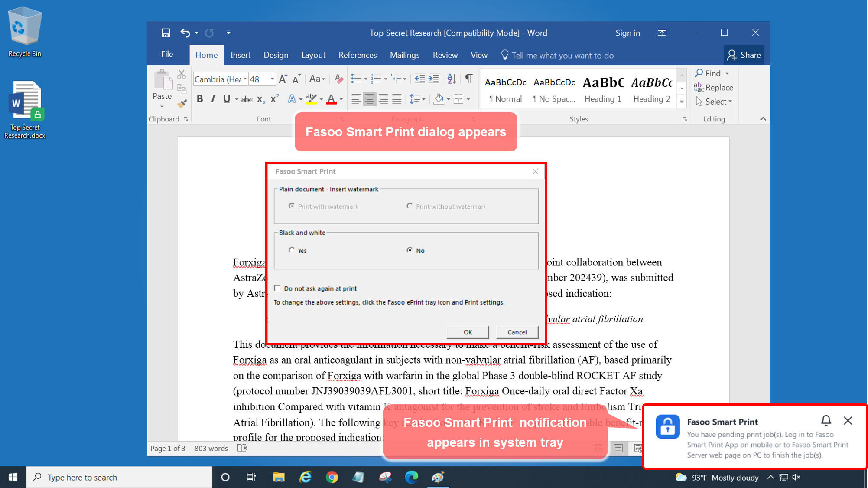Open the Sort dialog icon
The height and width of the screenshot is (488, 868).
coord(451,79)
